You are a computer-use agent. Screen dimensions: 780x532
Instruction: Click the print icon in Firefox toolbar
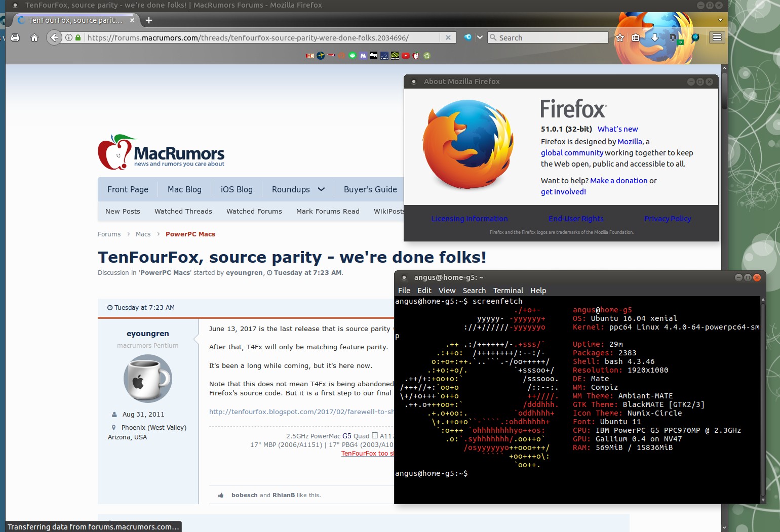[x=16, y=37]
